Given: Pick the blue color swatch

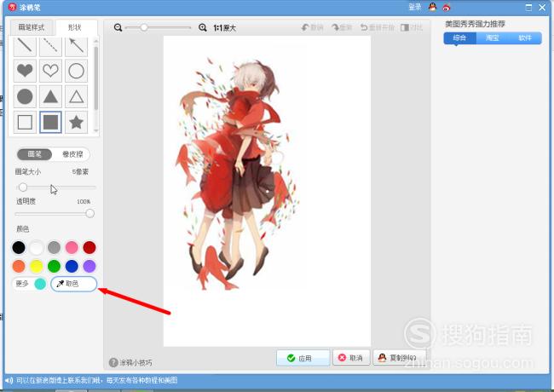Looking at the screenshot, I should [72, 266].
